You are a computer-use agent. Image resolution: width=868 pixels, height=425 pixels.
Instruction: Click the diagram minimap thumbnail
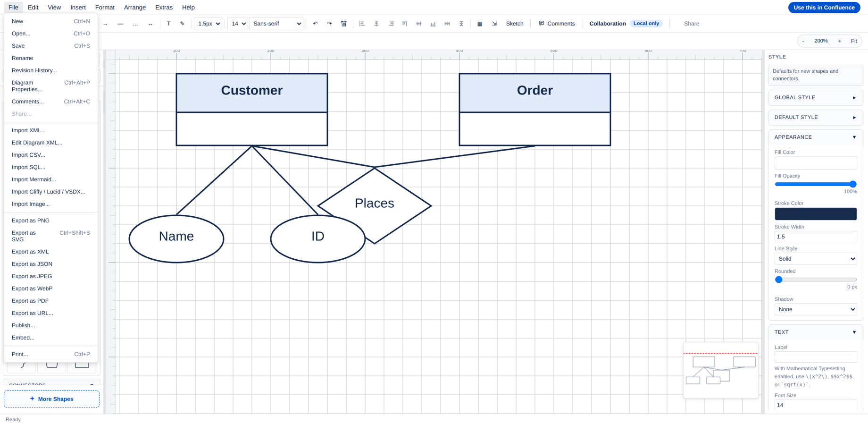[x=720, y=371]
